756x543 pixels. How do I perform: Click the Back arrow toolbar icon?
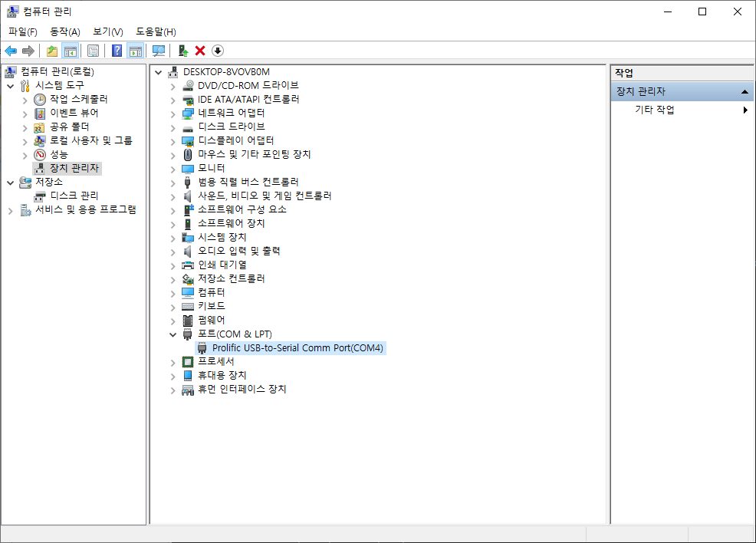tap(11, 51)
